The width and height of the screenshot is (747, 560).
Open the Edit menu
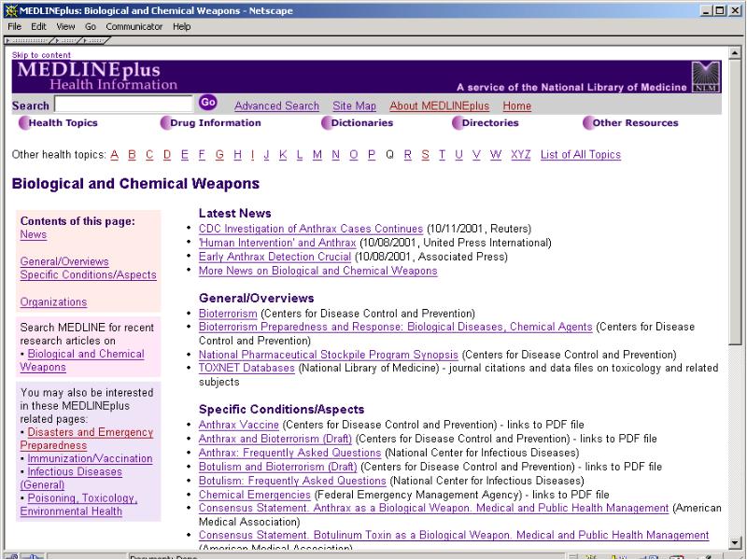(x=38, y=27)
